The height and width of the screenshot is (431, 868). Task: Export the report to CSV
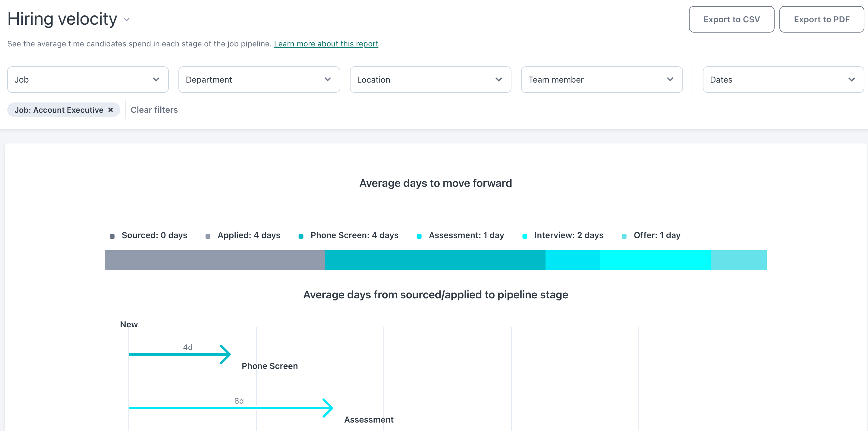point(731,19)
